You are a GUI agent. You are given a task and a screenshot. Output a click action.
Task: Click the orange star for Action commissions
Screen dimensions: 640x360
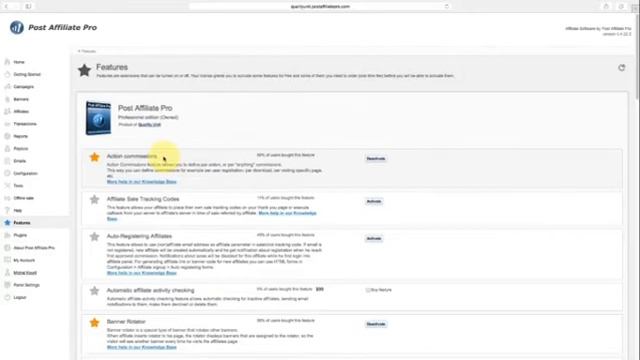95,157
